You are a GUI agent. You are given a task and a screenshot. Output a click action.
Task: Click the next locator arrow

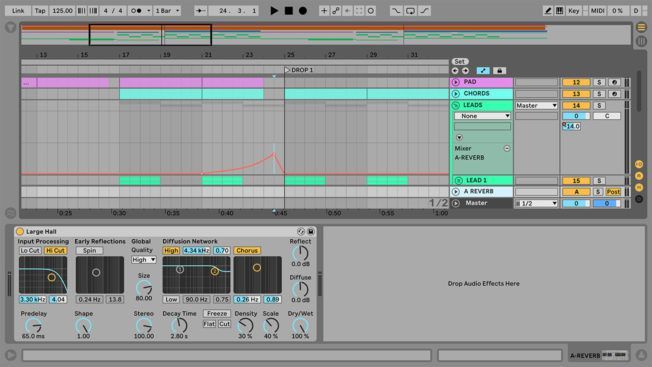[465, 71]
